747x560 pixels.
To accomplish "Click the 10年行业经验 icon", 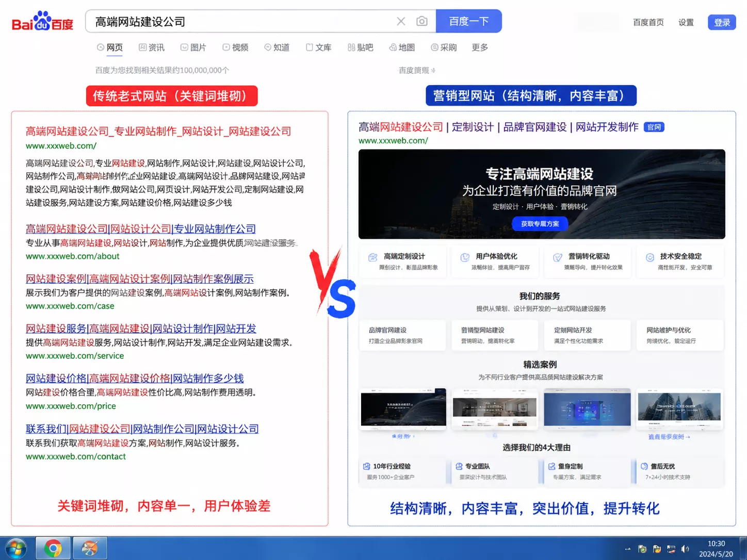I will click(x=367, y=466).
